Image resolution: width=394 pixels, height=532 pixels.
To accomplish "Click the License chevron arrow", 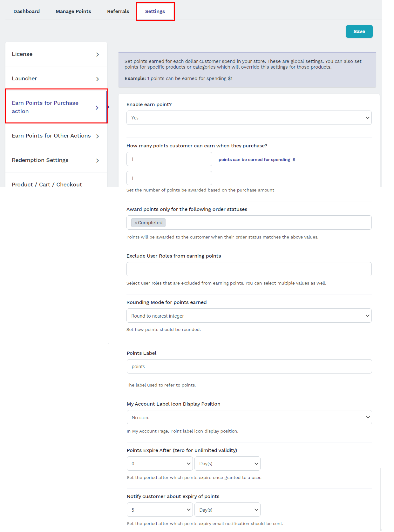I will (98, 55).
